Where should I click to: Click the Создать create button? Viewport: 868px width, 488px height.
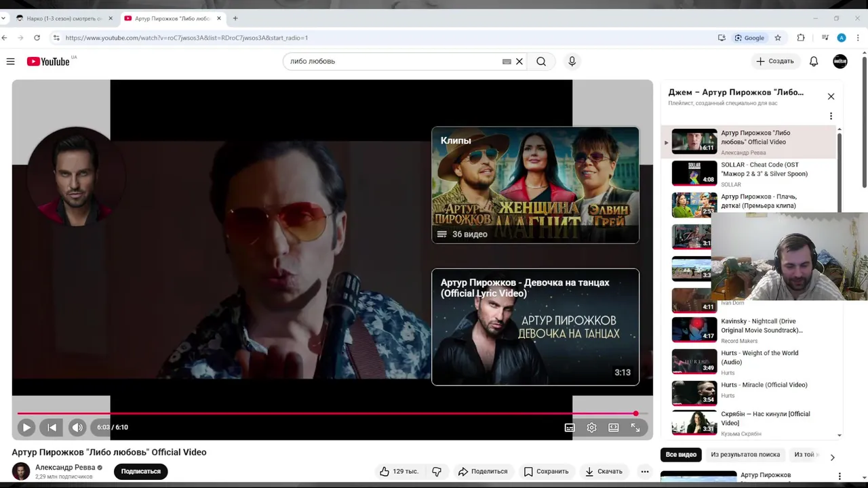pyautogui.click(x=774, y=62)
